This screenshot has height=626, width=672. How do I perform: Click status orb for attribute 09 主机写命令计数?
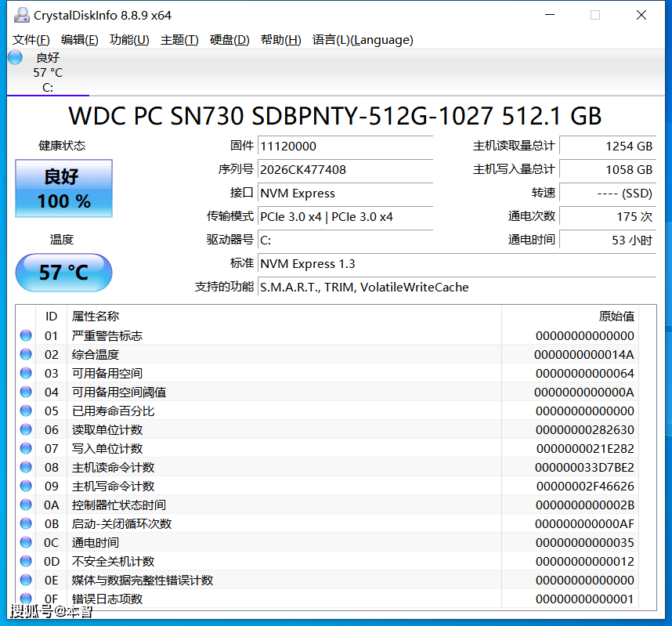[27, 486]
